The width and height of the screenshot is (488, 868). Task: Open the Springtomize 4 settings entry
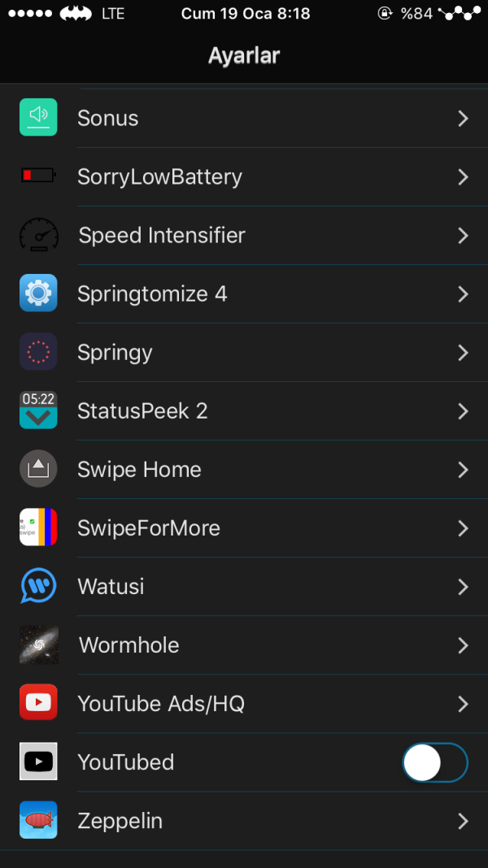[152, 294]
